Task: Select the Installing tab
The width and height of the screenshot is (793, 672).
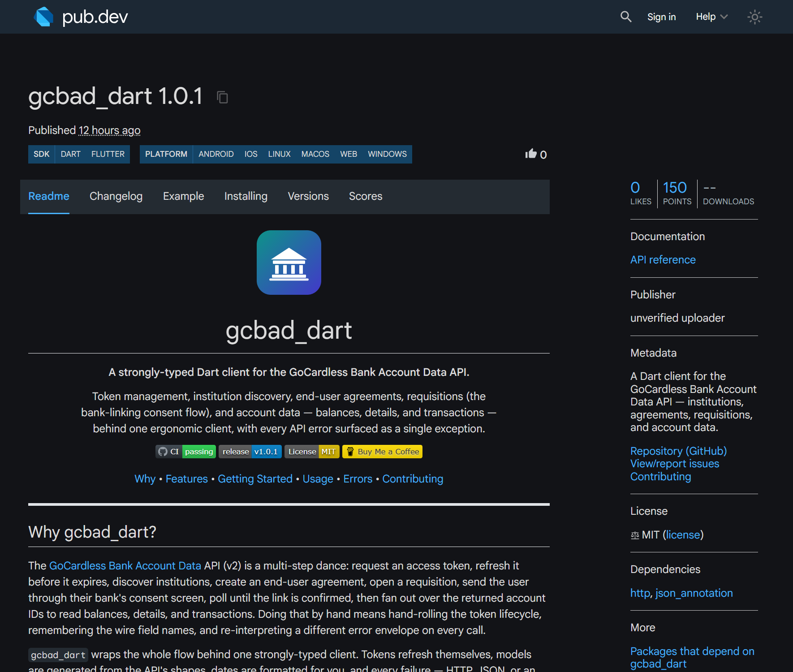Action: (246, 196)
